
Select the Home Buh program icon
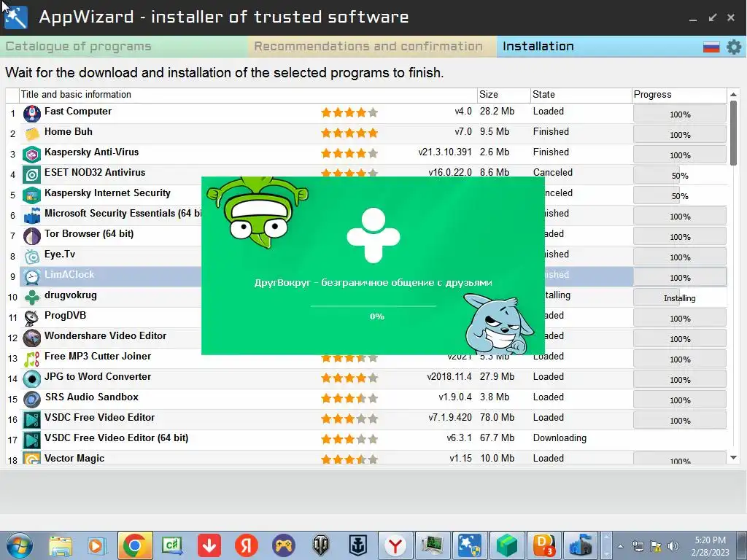[32, 134]
